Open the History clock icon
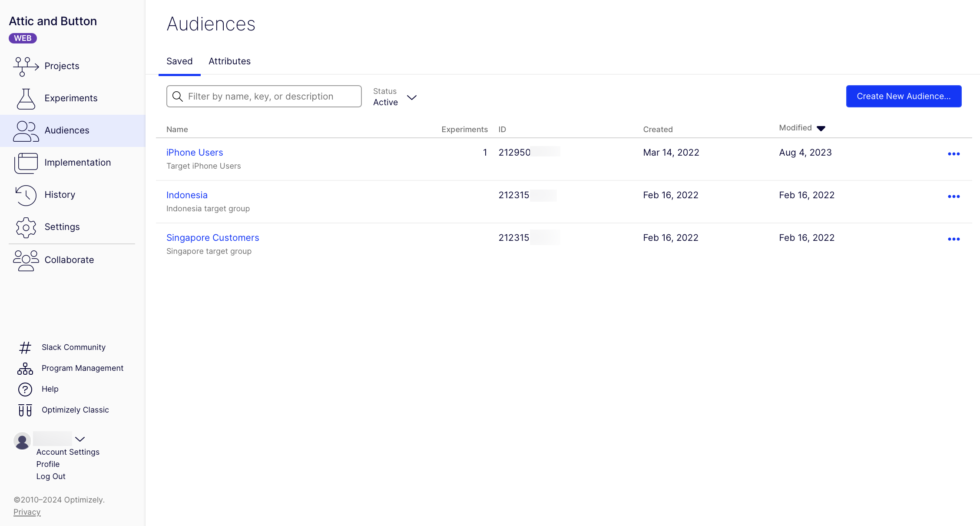This screenshot has width=980, height=526. pyautogui.click(x=26, y=195)
